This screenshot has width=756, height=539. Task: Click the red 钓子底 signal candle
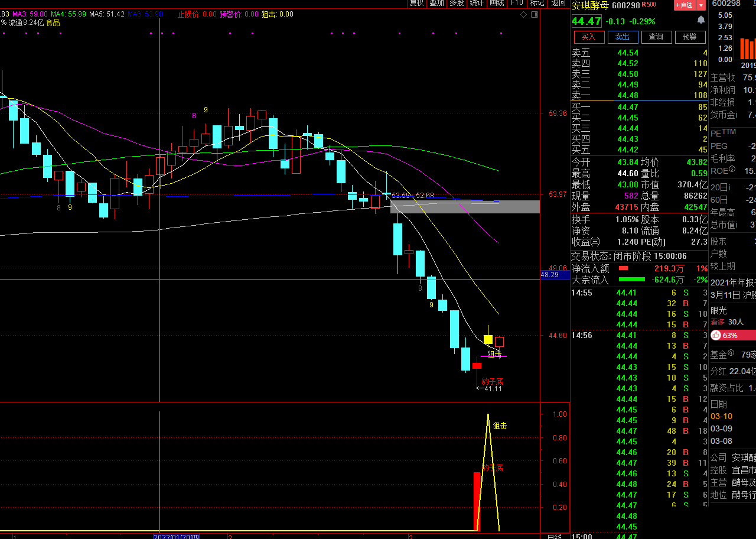tap(477, 365)
